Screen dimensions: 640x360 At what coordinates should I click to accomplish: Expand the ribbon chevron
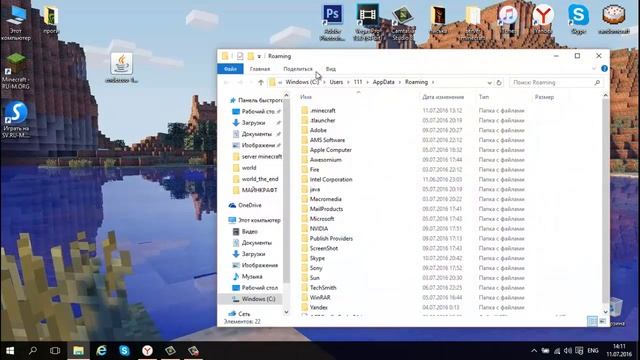tap(594, 69)
